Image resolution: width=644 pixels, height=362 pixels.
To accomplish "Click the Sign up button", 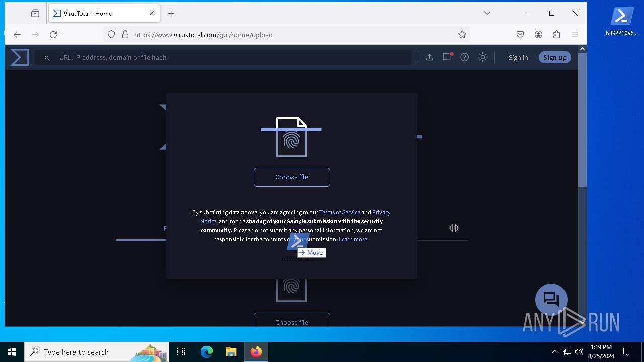I will (554, 57).
